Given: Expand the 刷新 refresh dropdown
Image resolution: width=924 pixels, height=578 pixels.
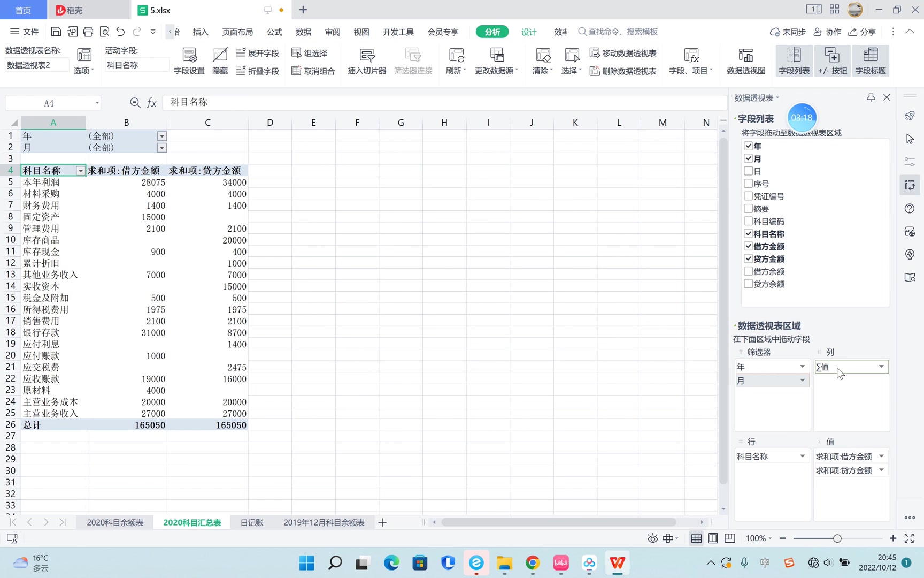Looking at the screenshot, I should pyautogui.click(x=456, y=70).
